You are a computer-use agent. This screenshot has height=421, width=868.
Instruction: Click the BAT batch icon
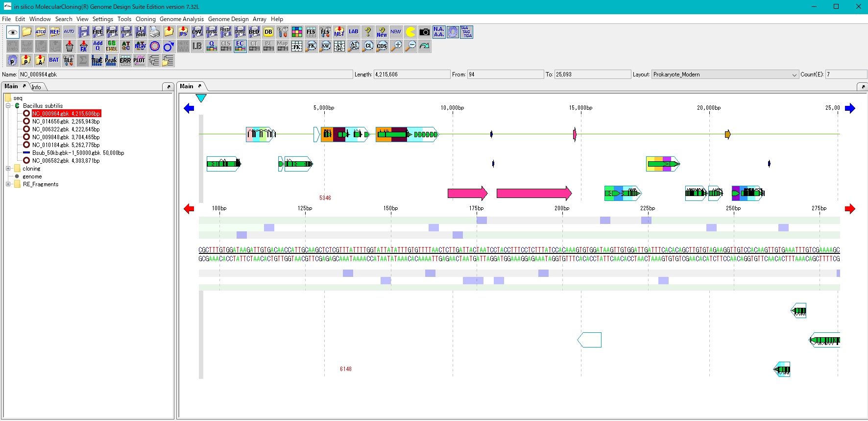coord(54,61)
